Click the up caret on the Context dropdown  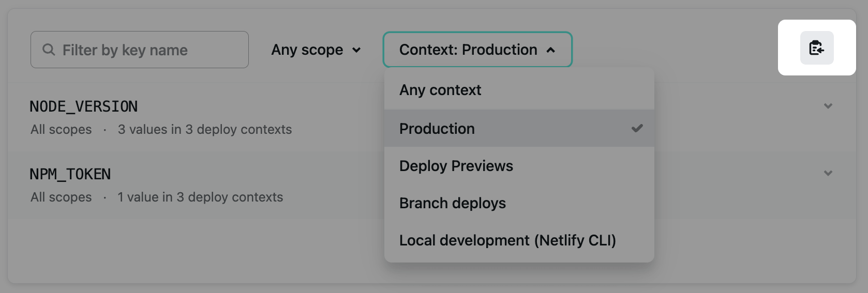(x=551, y=50)
